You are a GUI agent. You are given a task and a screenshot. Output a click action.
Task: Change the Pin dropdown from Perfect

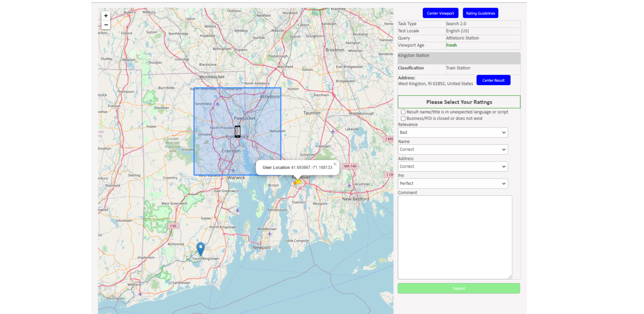(453, 183)
